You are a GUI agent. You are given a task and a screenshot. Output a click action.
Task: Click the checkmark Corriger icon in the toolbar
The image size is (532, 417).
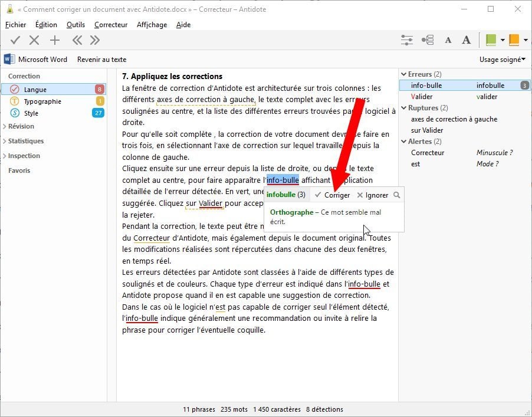[x=15, y=40]
